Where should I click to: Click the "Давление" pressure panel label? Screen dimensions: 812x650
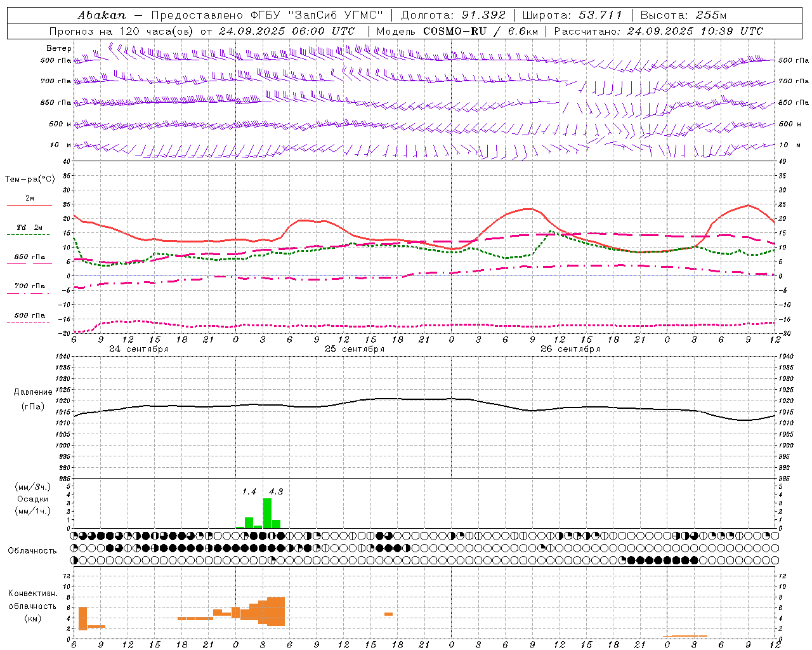point(32,392)
